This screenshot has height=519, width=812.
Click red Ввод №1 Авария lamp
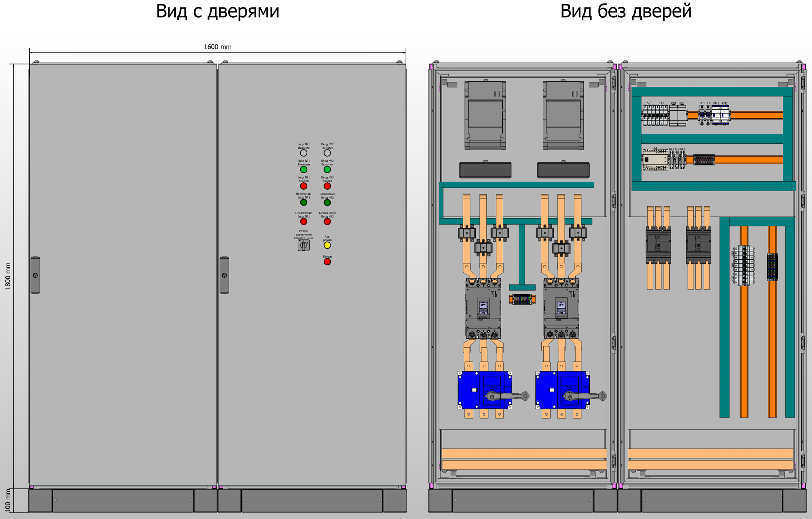tap(303, 186)
